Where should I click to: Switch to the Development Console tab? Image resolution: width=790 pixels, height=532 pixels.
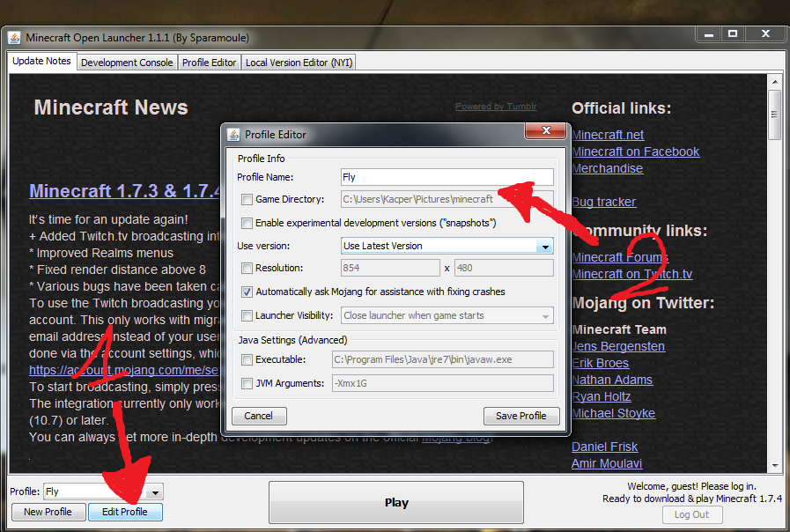[x=127, y=63]
